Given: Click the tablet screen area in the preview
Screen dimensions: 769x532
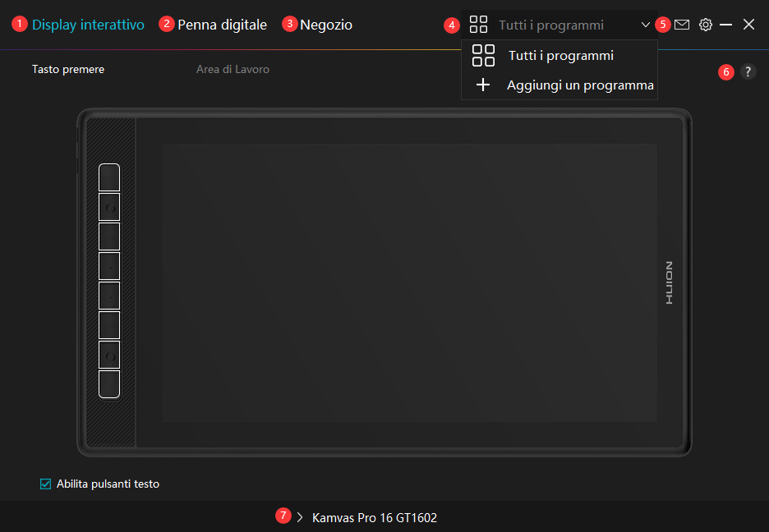Looking at the screenshot, I should click(x=409, y=282).
